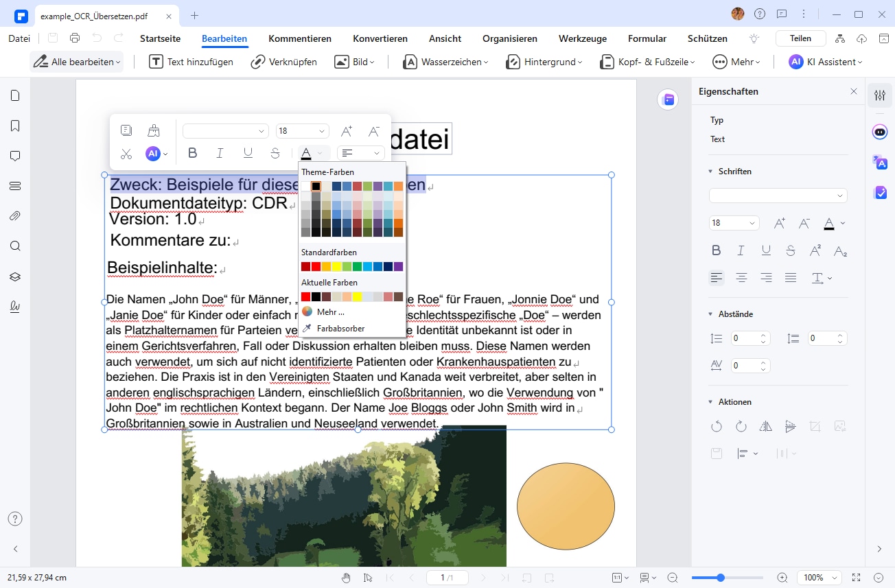Screen dimensions: 895x588
Task: Switch to the Startseite tab
Action: tap(160, 38)
